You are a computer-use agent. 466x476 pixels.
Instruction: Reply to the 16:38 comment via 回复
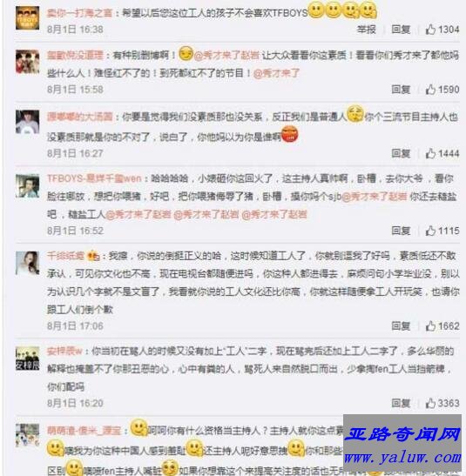tap(401, 30)
